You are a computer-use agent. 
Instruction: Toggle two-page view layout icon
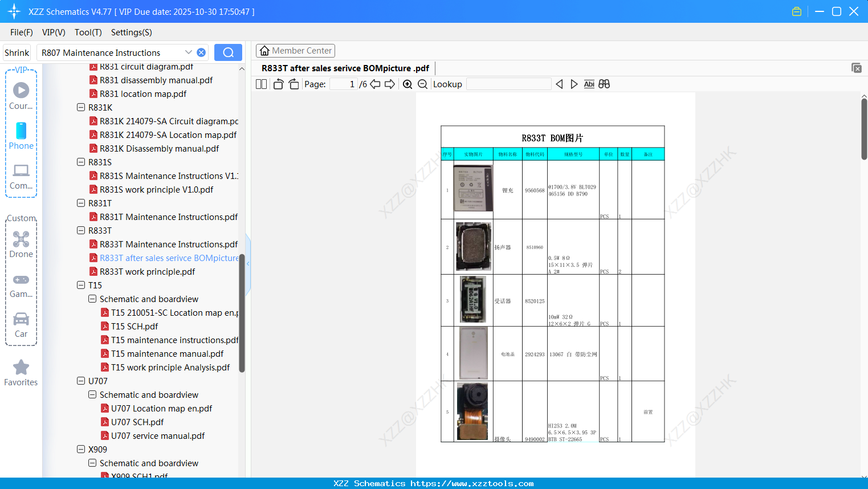tap(262, 84)
